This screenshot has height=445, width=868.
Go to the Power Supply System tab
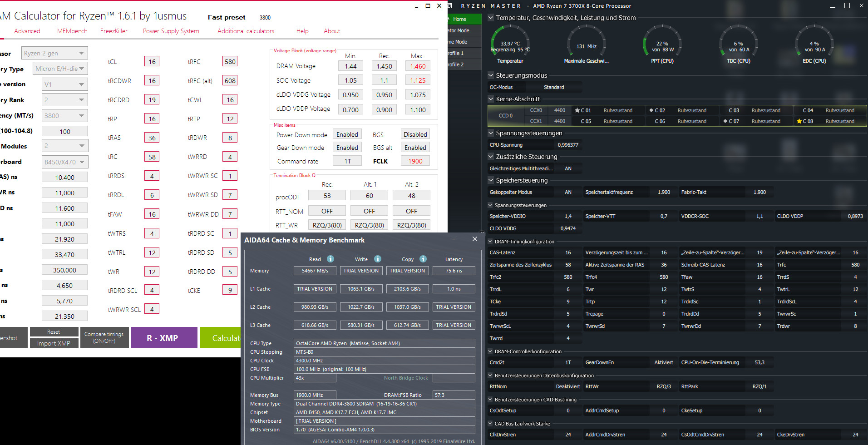[171, 31]
